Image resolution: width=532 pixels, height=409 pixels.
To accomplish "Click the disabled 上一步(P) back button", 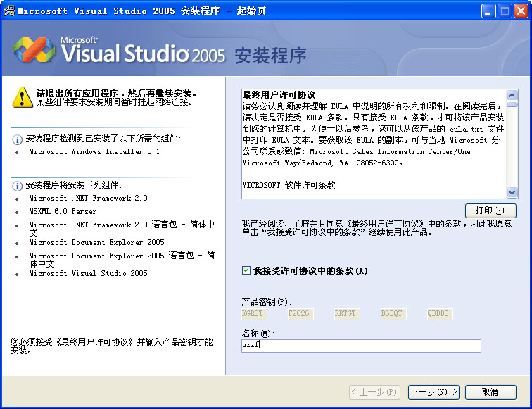I will (375, 392).
